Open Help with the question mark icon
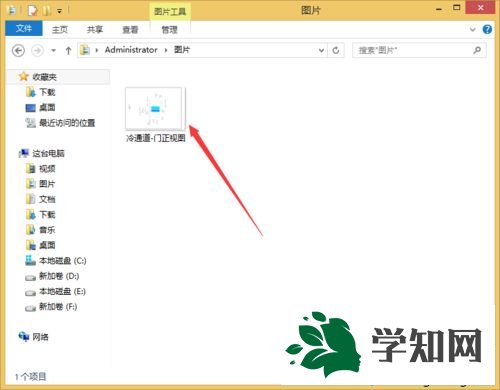The height and width of the screenshot is (390, 500). (487, 29)
